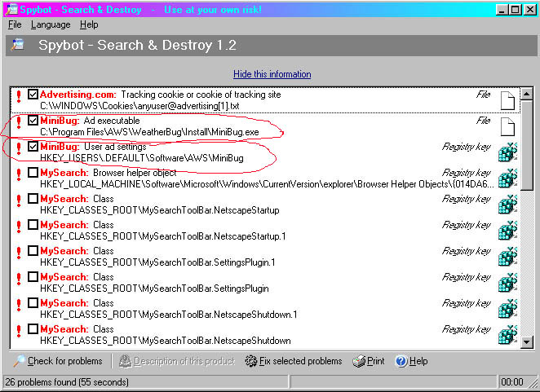Click the Check for problems magnifier icon
This screenshot has width=540, height=392.
[20, 361]
